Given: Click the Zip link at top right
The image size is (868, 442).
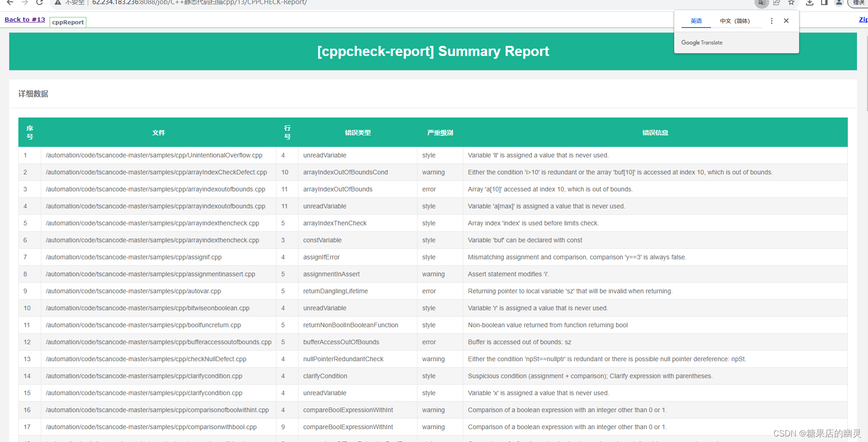Looking at the screenshot, I should [863, 19].
